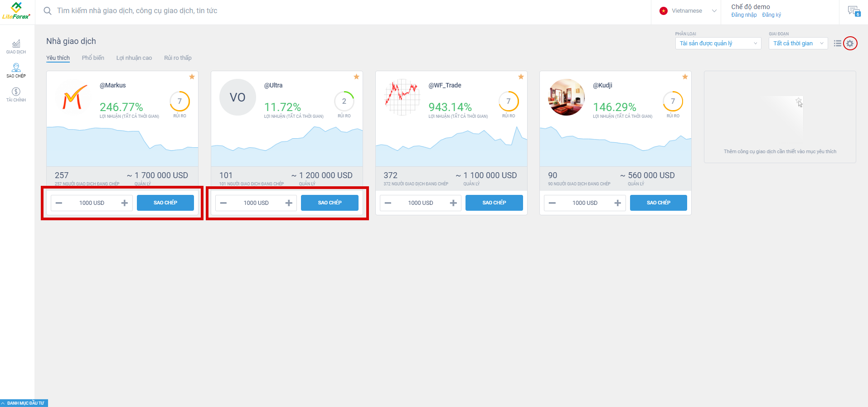The height and width of the screenshot is (407, 868).
Task: Click the empty add-favorite placeholder card
Action: click(x=780, y=117)
